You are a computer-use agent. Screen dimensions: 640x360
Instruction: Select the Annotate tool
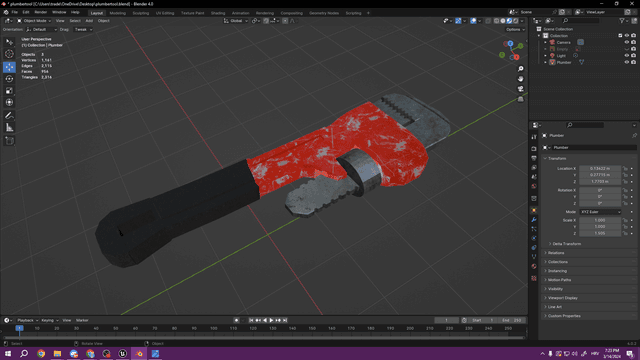point(9,116)
